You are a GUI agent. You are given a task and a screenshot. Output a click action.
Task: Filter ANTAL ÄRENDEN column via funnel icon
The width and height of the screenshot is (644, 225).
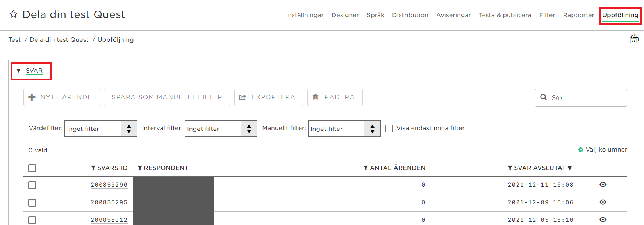[366, 168]
